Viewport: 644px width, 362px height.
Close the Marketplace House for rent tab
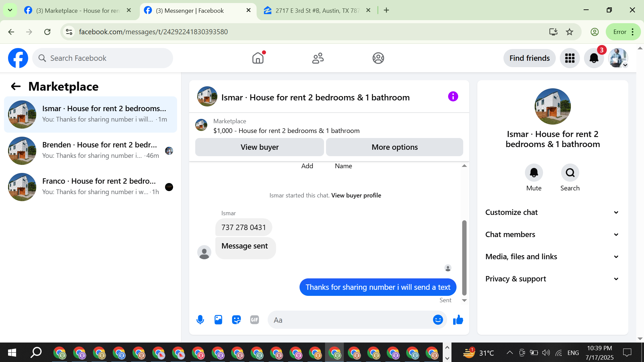coord(129,10)
